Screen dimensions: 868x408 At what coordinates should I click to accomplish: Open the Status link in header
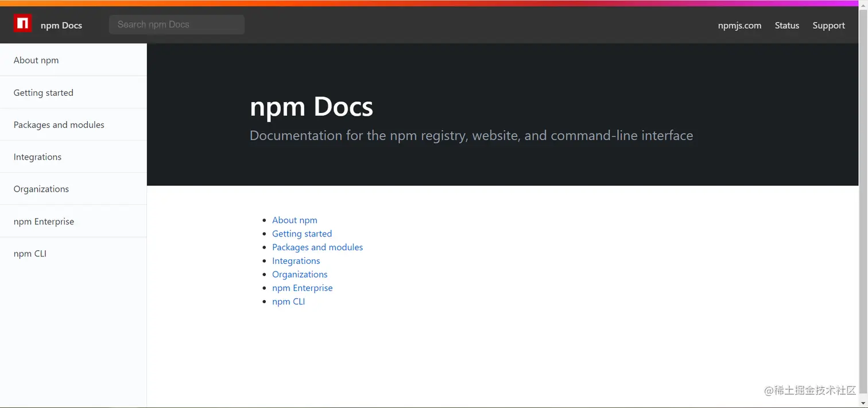click(x=787, y=25)
